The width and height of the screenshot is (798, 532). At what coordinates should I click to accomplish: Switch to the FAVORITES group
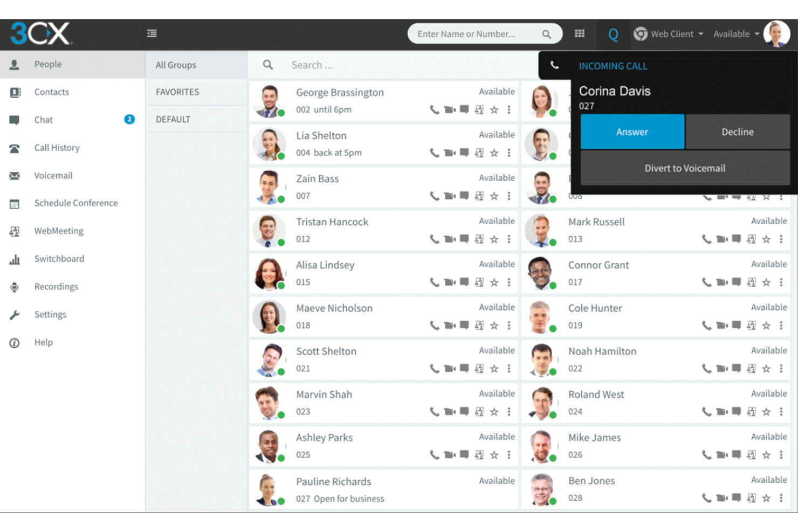(177, 92)
